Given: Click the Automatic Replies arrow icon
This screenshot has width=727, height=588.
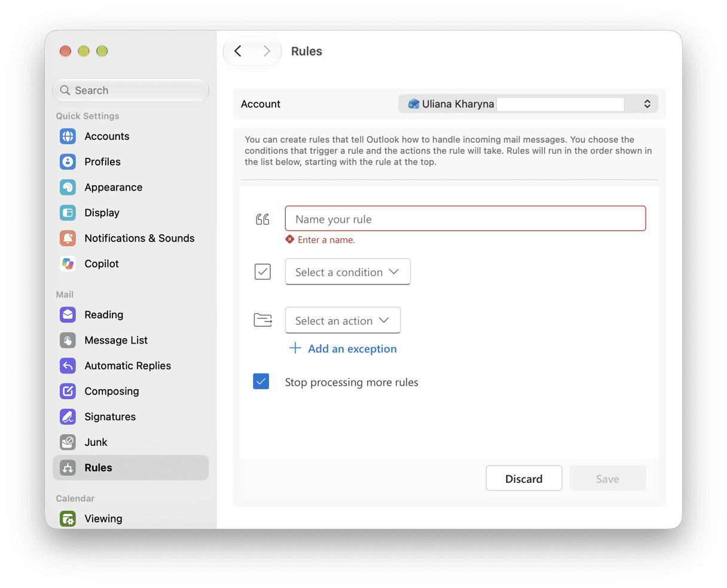Looking at the screenshot, I should click(68, 366).
